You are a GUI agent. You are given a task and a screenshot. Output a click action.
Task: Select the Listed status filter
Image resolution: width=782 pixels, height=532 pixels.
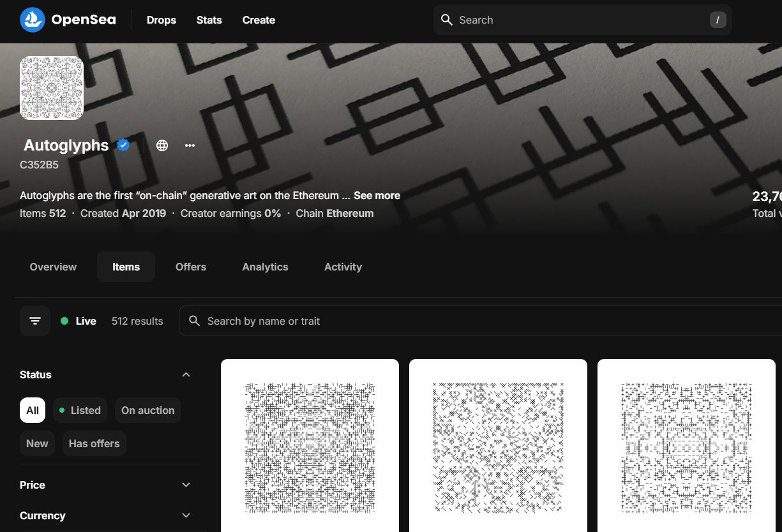pos(80,410)
